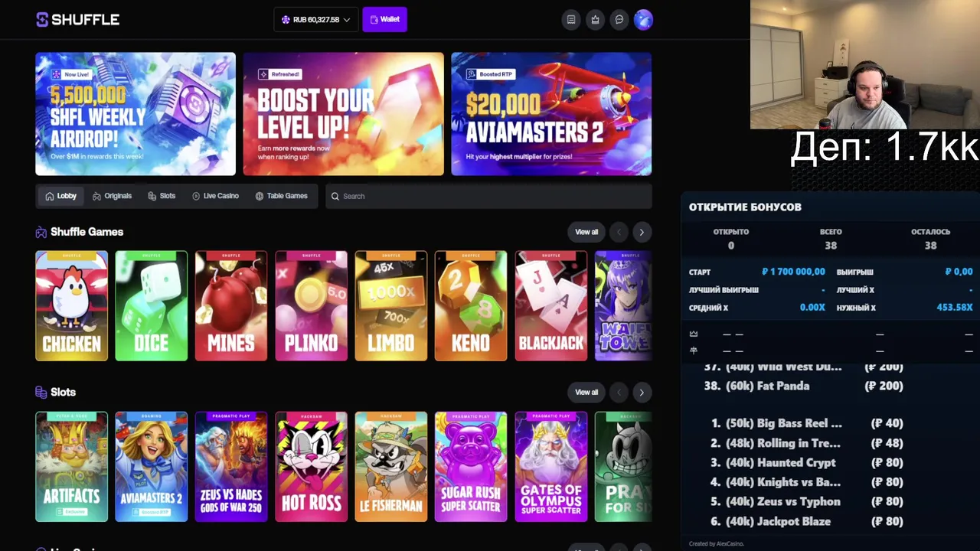Switch to the Originals tab
This screenshot has height=551, width=980.
coord(112,196)
